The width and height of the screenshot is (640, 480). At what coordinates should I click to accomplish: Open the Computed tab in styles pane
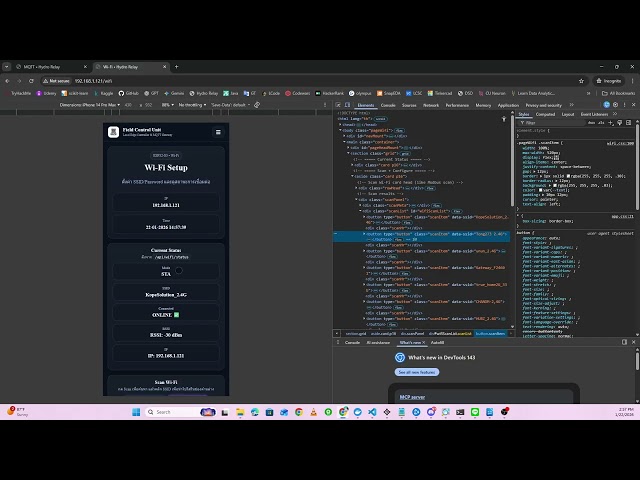547,114
